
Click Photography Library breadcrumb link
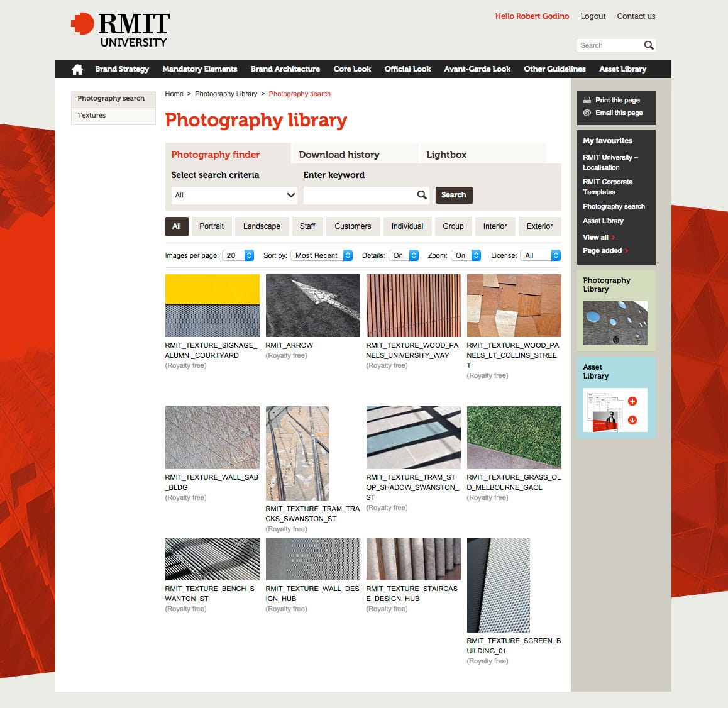point(226,94)
